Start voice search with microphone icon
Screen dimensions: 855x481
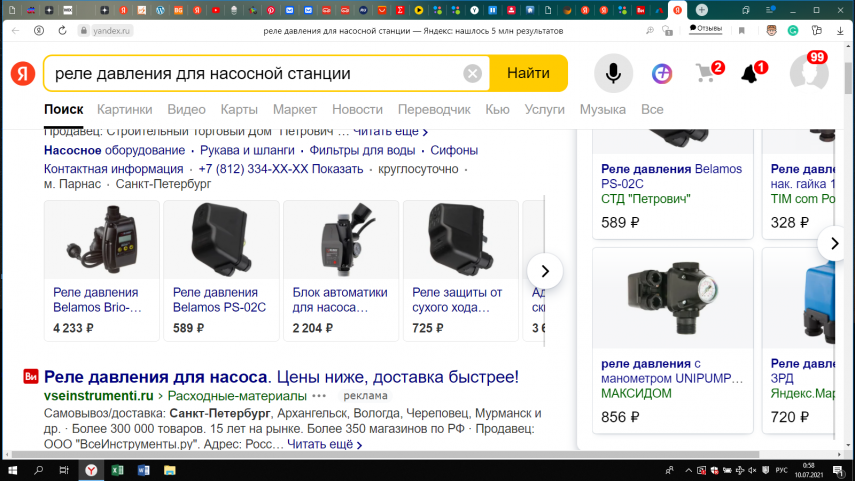click(613, 73)
